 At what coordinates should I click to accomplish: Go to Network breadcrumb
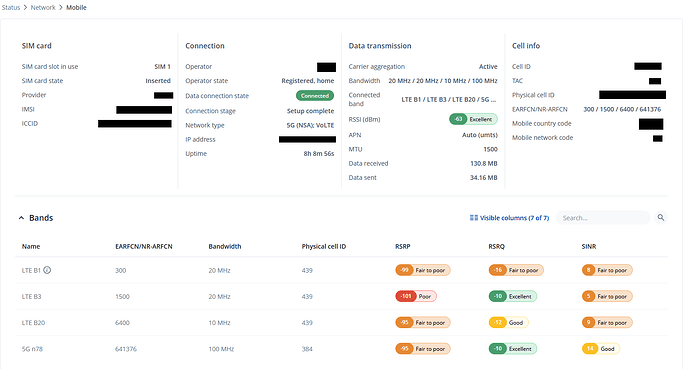(x=43, y=7)
